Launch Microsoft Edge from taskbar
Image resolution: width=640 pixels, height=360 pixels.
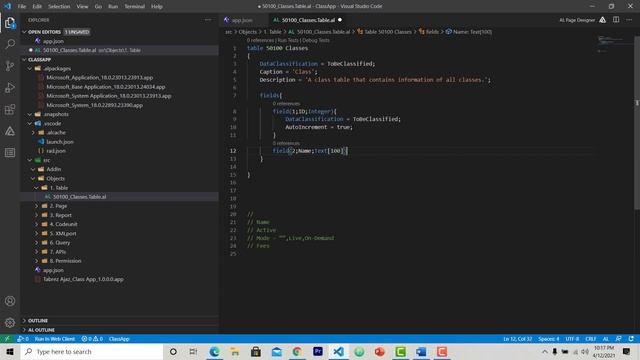[214, 351]
